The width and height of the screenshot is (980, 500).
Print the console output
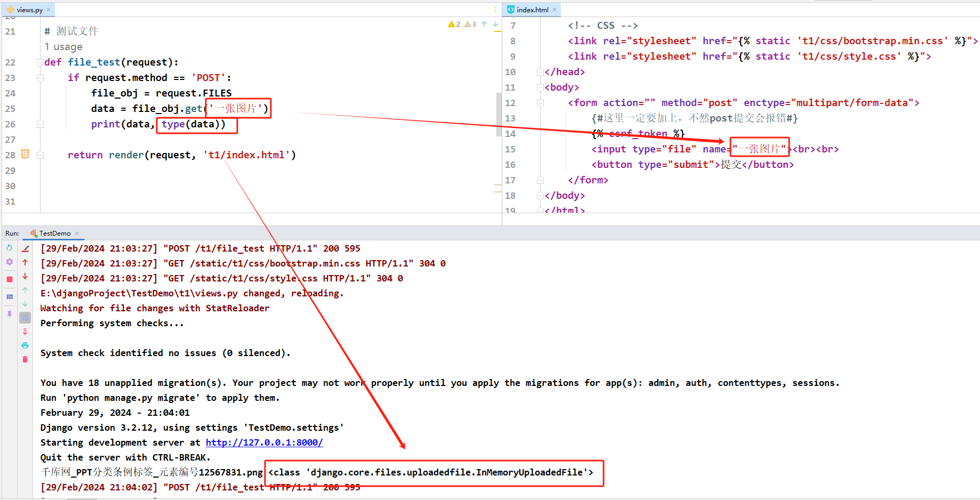pyautogui.click(x=25, y=345)
